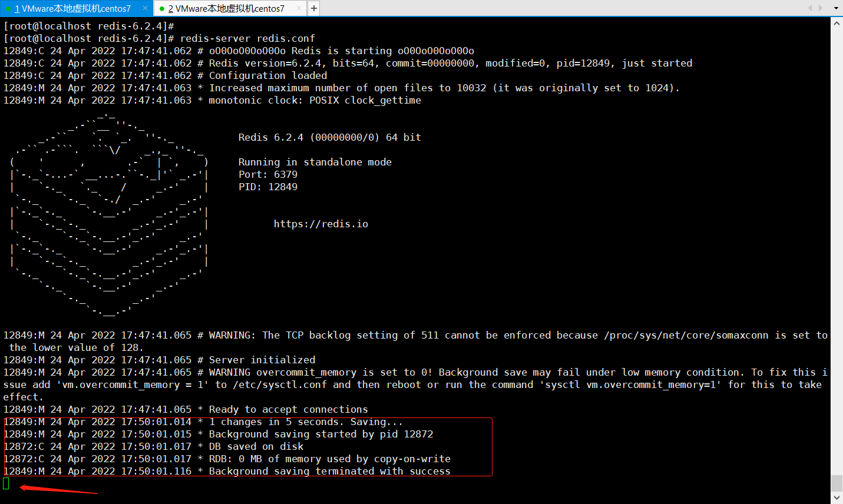The height and width of the screenshot is (504, 843).
Task: Close session tab 2
Action: pos(299,8)
